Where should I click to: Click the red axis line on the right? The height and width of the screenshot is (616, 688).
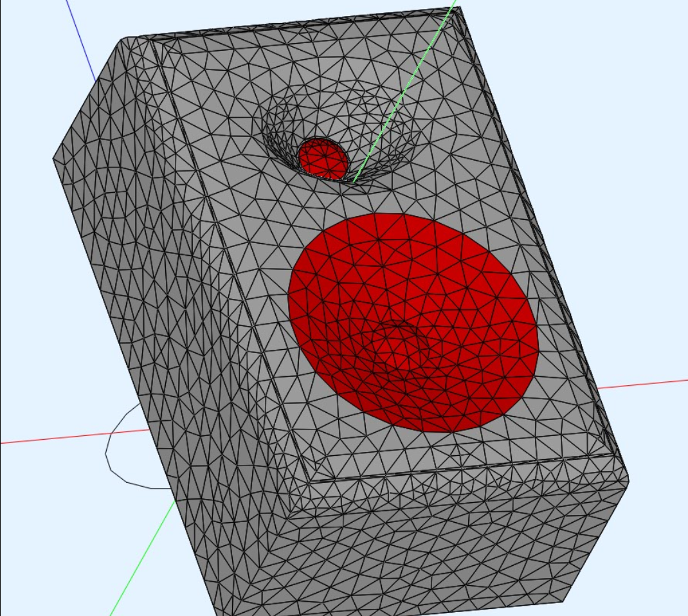[x=643, y=384]
